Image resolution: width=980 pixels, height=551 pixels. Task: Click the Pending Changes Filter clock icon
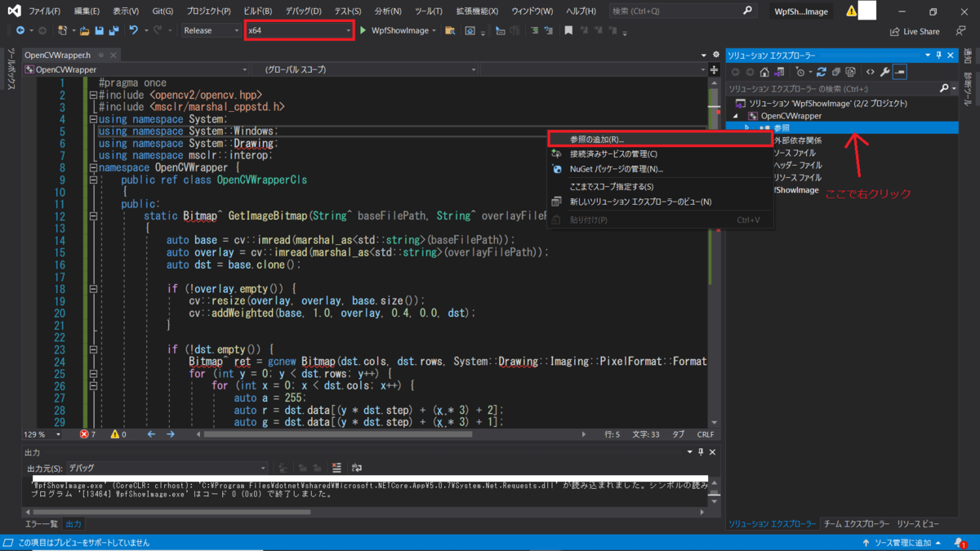pos(800,72)
